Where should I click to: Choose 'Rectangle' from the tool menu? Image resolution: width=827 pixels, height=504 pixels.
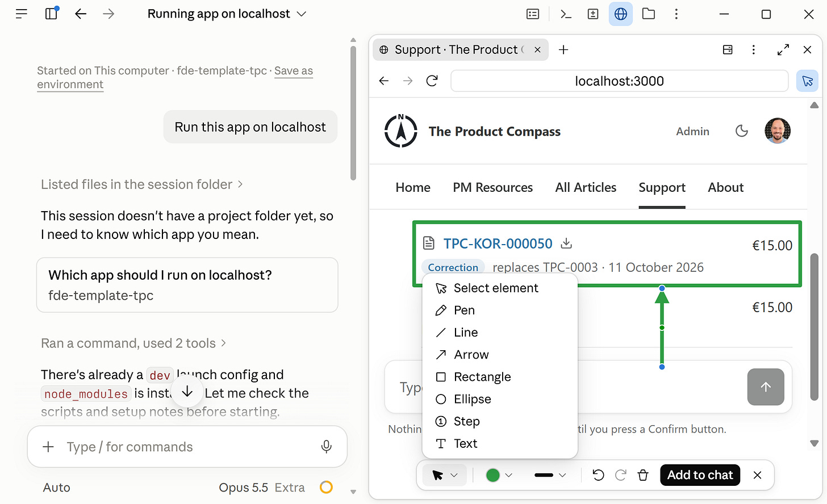tap(500, 377)
